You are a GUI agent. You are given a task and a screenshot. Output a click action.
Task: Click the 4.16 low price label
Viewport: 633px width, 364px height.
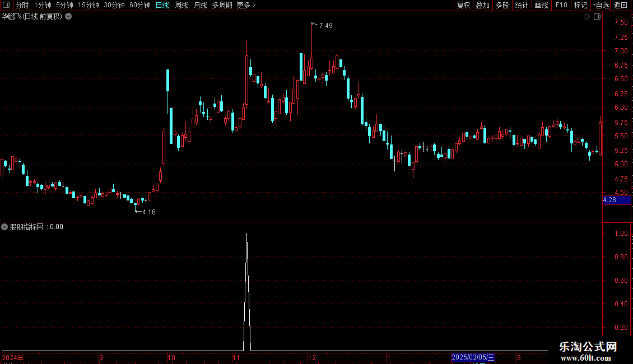tap(149, 212)
